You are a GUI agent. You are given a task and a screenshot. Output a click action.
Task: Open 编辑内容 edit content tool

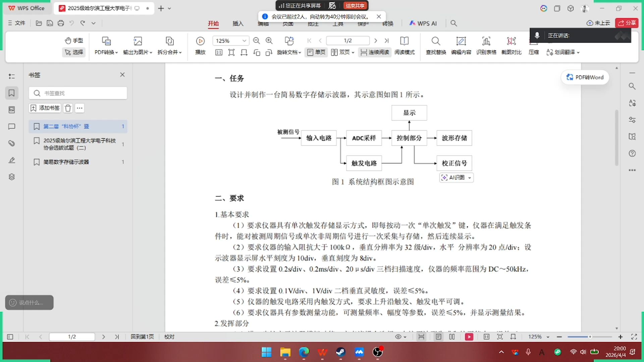461,46
